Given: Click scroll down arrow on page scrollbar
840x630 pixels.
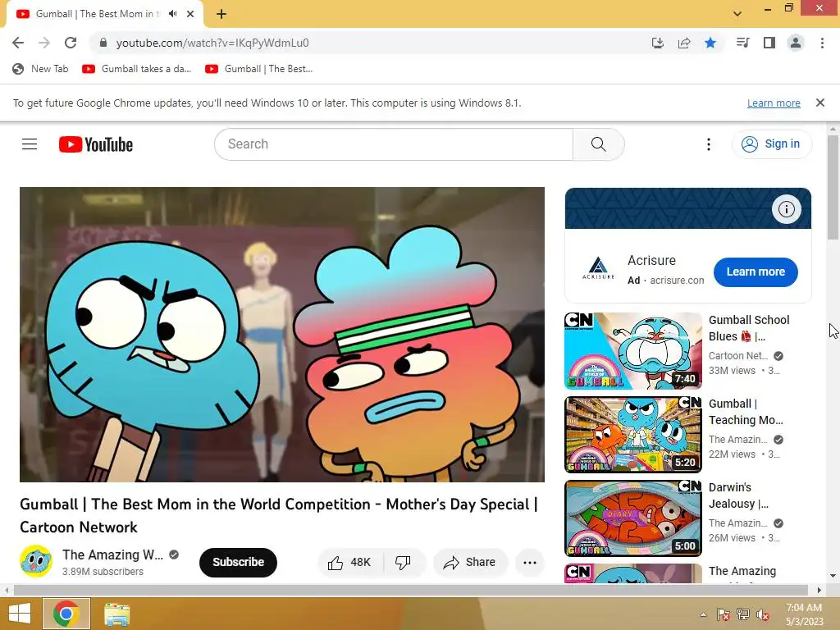Looking at the screenshot, I should [833, 576].
